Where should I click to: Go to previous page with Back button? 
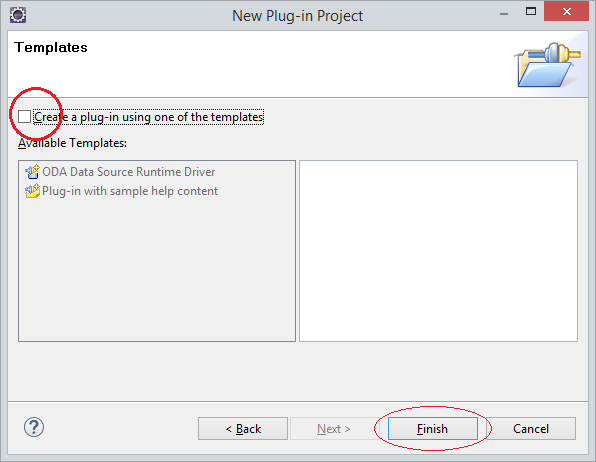(x=243, y=429)
